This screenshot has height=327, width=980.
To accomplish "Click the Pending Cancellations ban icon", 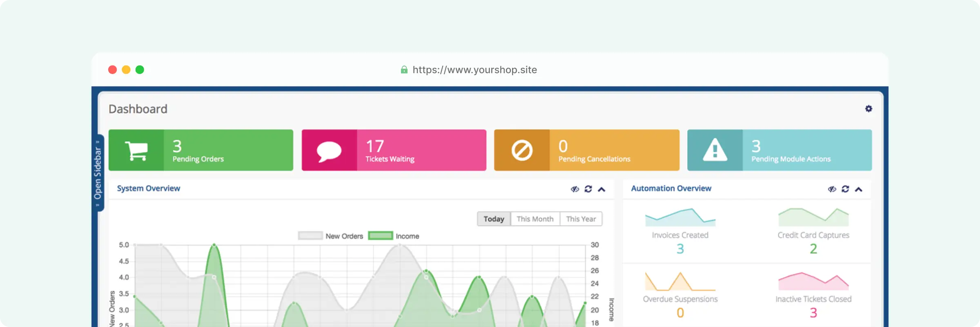I will [x=522, y=150].
